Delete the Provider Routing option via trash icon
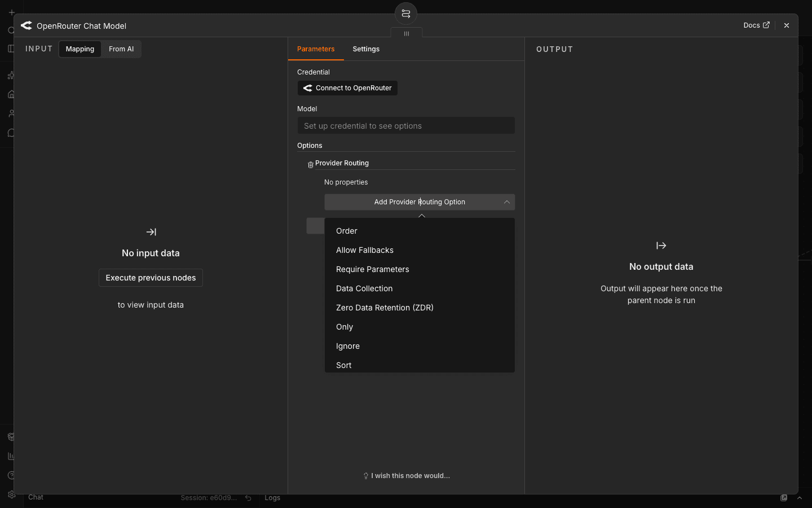Image resolution: width=812 pixels, height=508 pixels. pos(310,165)
